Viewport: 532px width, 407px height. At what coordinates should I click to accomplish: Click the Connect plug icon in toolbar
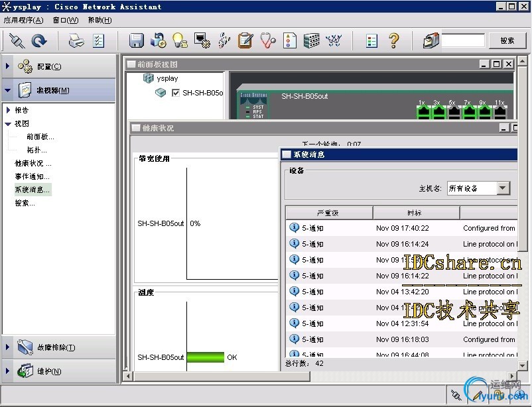[17, 40]
